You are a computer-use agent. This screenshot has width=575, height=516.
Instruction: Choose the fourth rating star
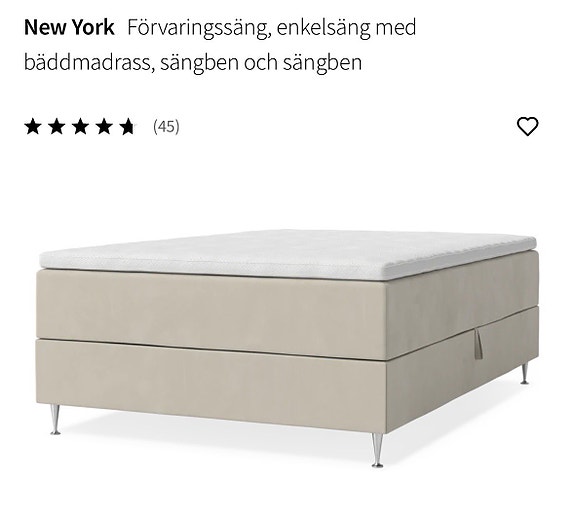pyautogui.click(x=104, y=127)
